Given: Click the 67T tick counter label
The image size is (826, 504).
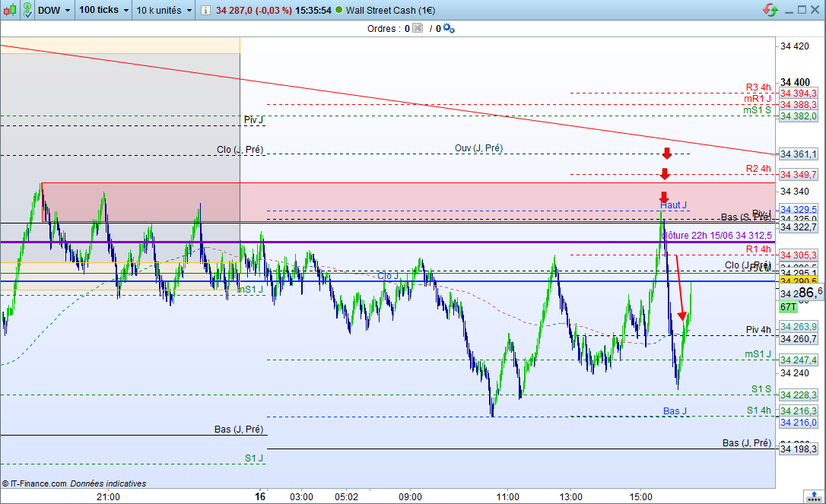Looking at the screenshot, I should click(788, 307).
